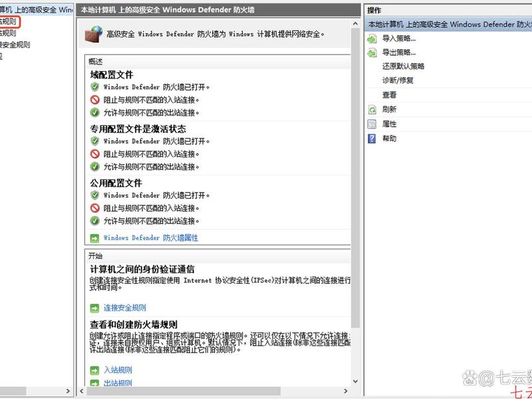The height and width of the screenshot is (399, 532).
Task: Click the blue Help (帮助) question icon
Action: (x=372, y=139)
